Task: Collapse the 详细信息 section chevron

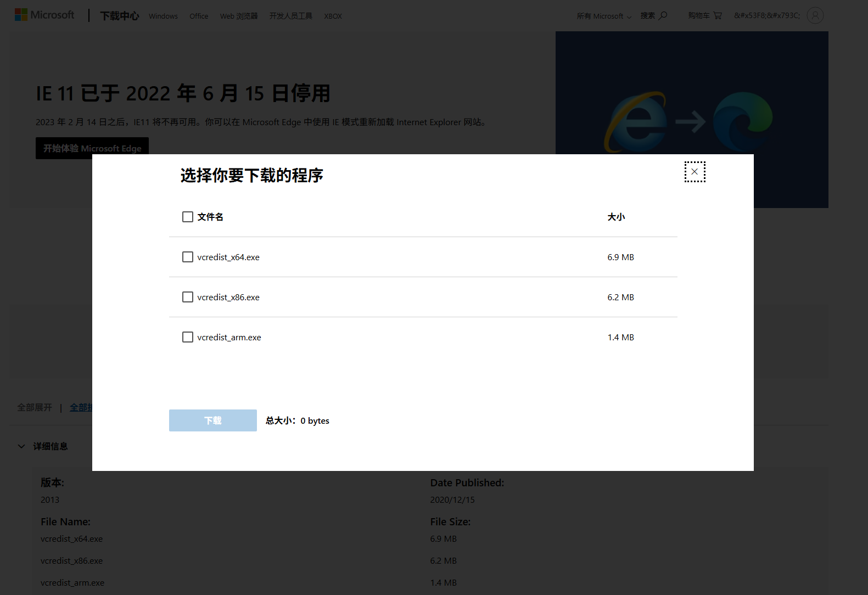Action: (21, 446)
